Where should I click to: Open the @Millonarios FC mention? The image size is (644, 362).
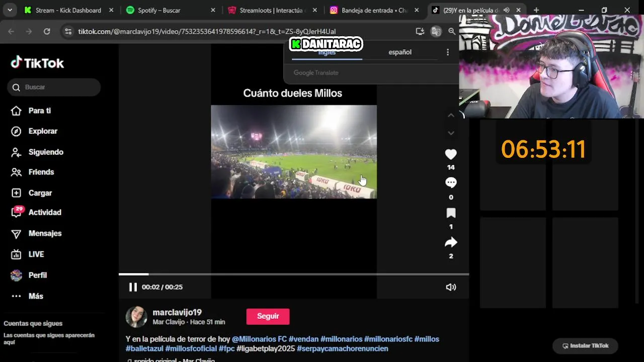259,339
